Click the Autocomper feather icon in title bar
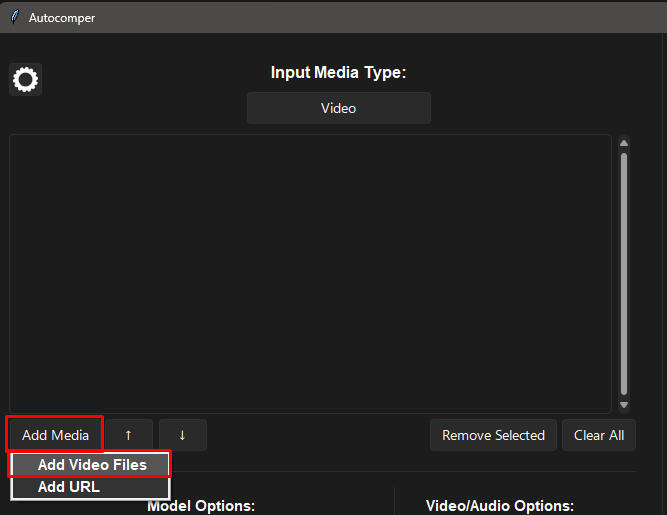This screenshot has width=667, height=515. coord(15,17)
